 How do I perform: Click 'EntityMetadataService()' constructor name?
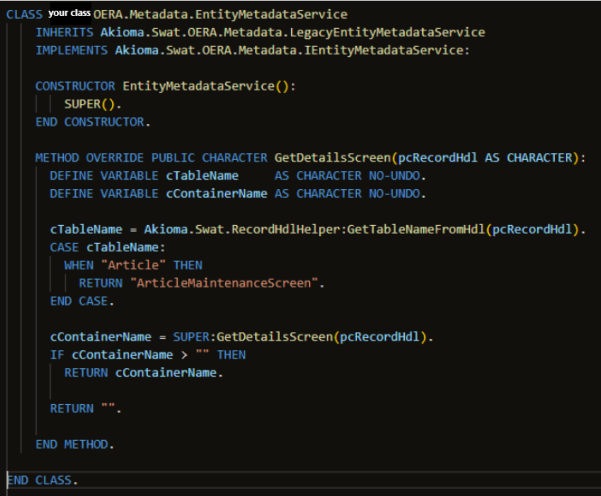(205, 86)
